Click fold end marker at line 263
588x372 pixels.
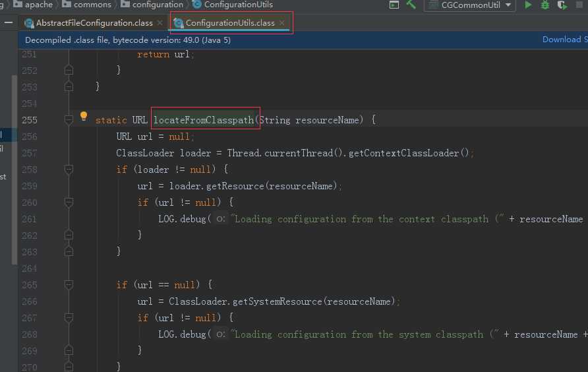(69, 251)
